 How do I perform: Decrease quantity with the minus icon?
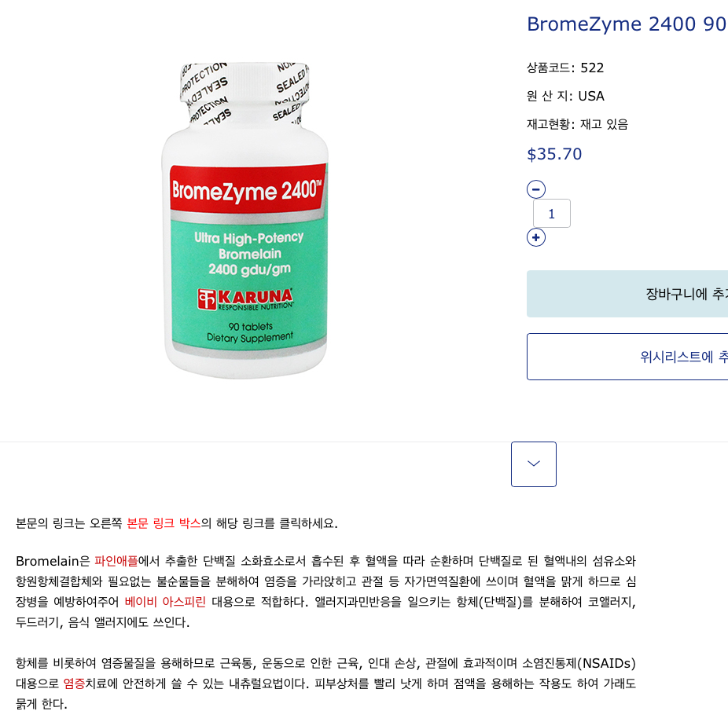tap(536, 189)
